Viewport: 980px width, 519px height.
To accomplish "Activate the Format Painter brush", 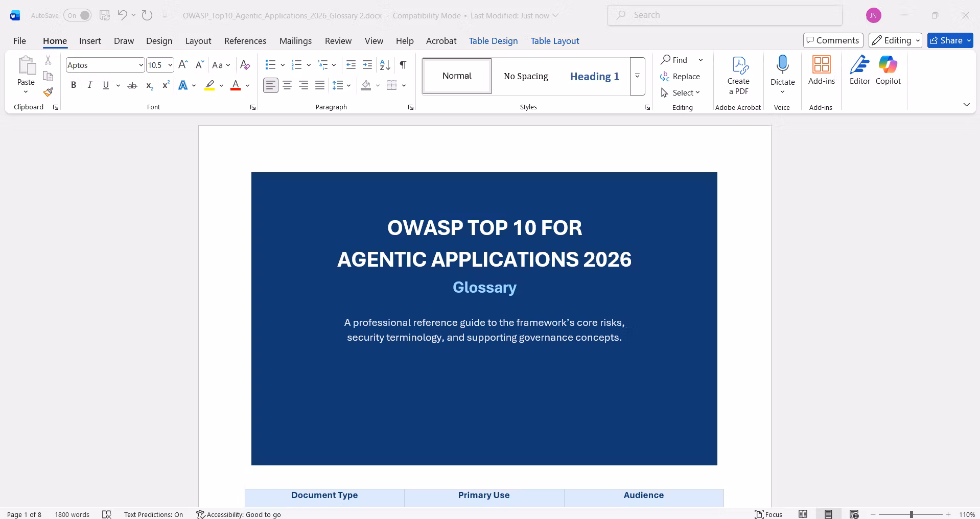I will coord(48,92).
